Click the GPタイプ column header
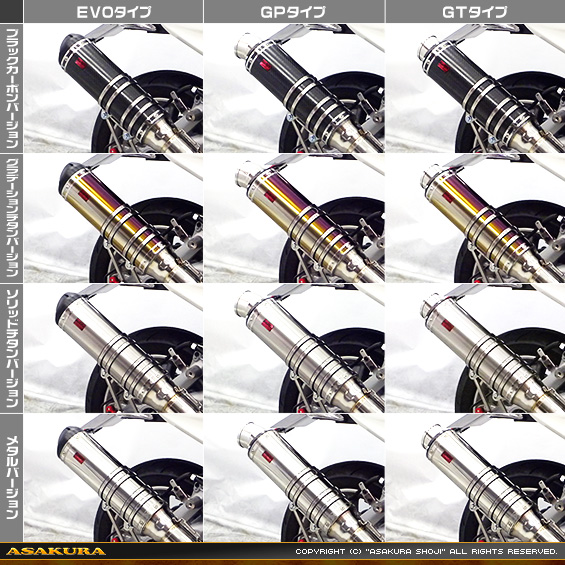The width and height of the screenshot is (565, 565). 294,12
